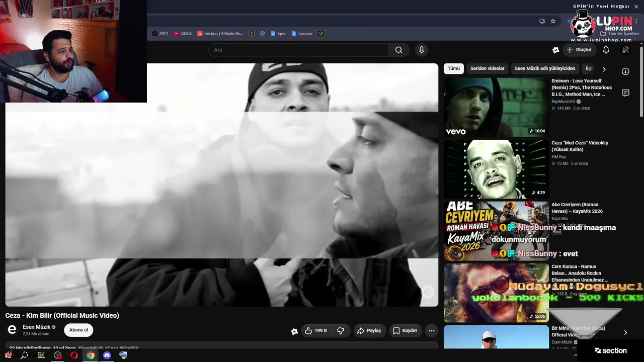Open Discord from the taskbar

[107, 355]
